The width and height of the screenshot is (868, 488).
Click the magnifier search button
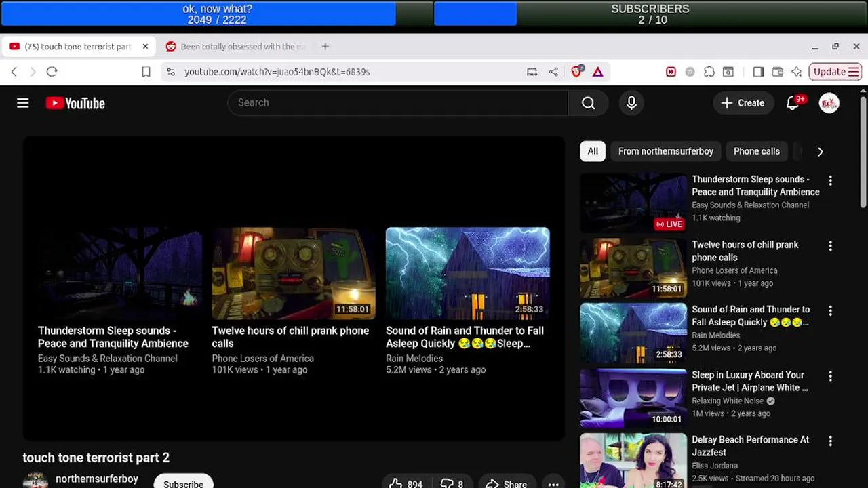pyautogui.click(x=588, y=103)
